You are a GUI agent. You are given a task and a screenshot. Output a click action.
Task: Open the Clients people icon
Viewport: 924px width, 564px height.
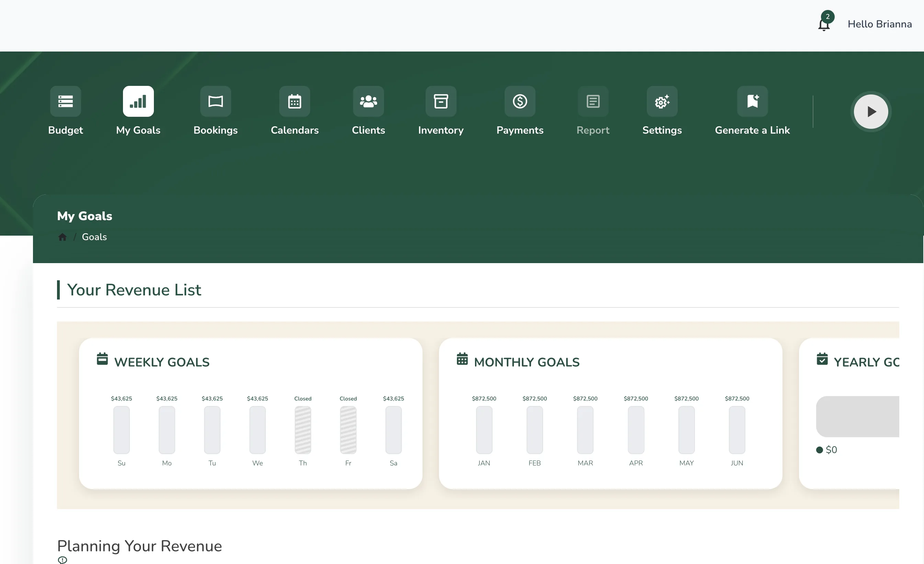pyautogui.click(x=369, y=101)
